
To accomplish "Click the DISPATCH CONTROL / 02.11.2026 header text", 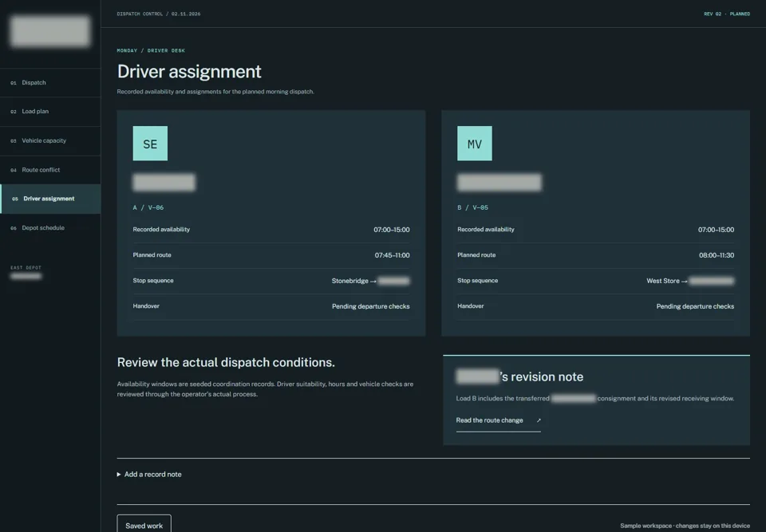I will pos(158,14).
